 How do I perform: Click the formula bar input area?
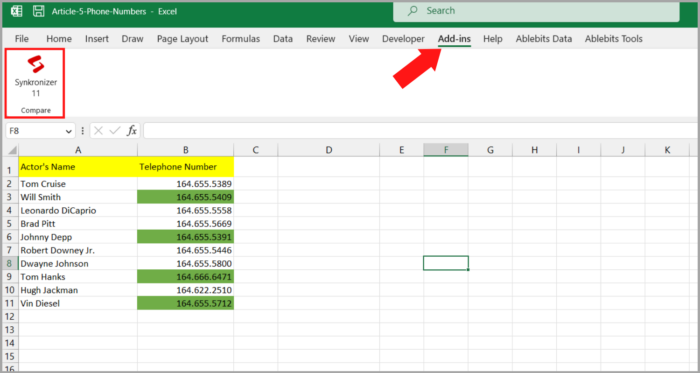[x=421, y=131]
